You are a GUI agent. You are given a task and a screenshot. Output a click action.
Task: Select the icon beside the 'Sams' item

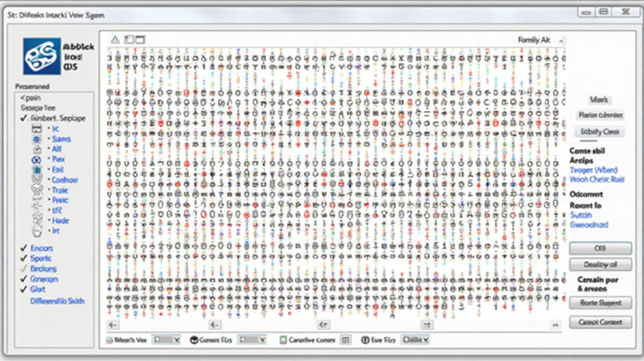pos(38,139)
